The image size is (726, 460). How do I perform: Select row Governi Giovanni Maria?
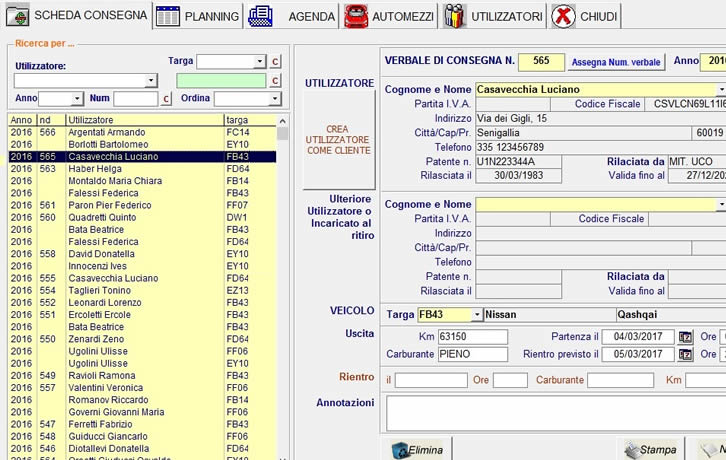point(142,412)
